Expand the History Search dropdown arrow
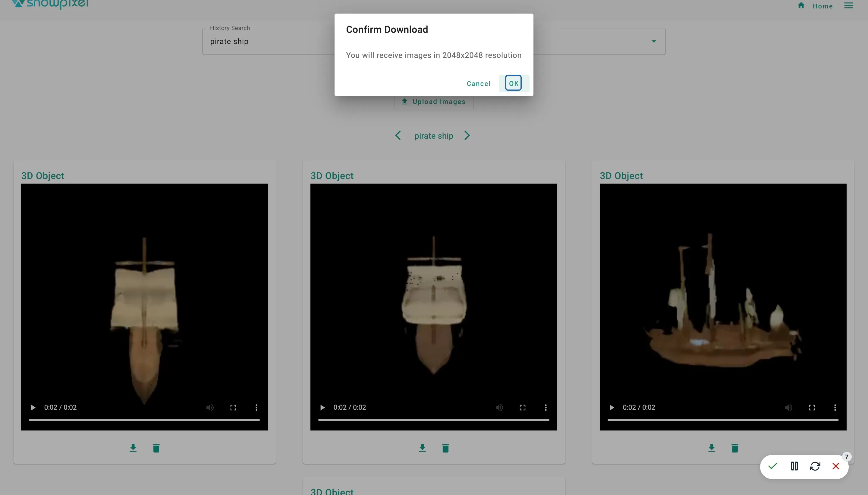Image resolution: width=868 pixels, height=495 pixels. (x=653, y=41)
